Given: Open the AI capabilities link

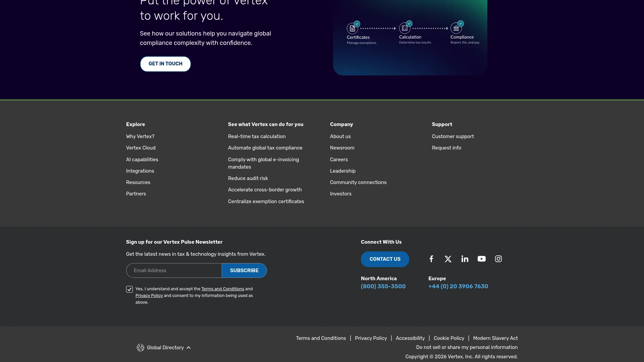Looking at the screenshot, I should point(142,160).
